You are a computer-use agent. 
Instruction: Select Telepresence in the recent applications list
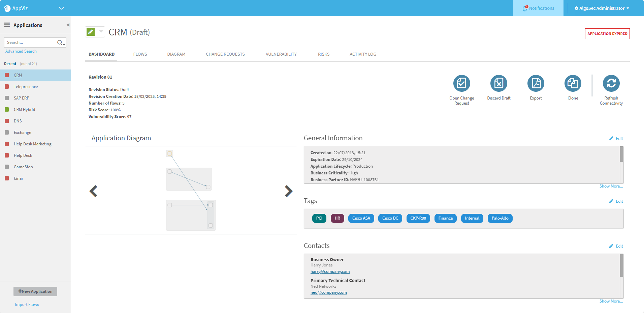coord(26,87)
